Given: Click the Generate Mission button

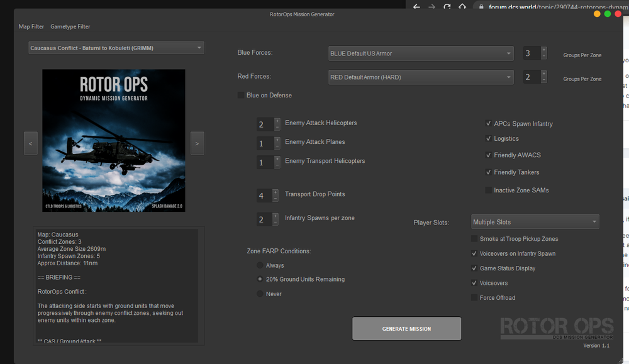Looking at the screenshot, I should [x=407, y=329].
